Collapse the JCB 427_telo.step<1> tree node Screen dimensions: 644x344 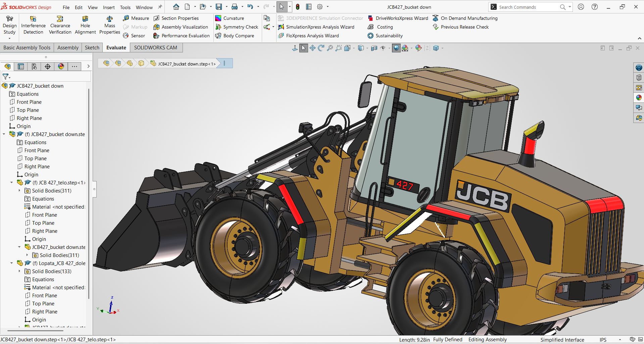(x=12, y=182)
